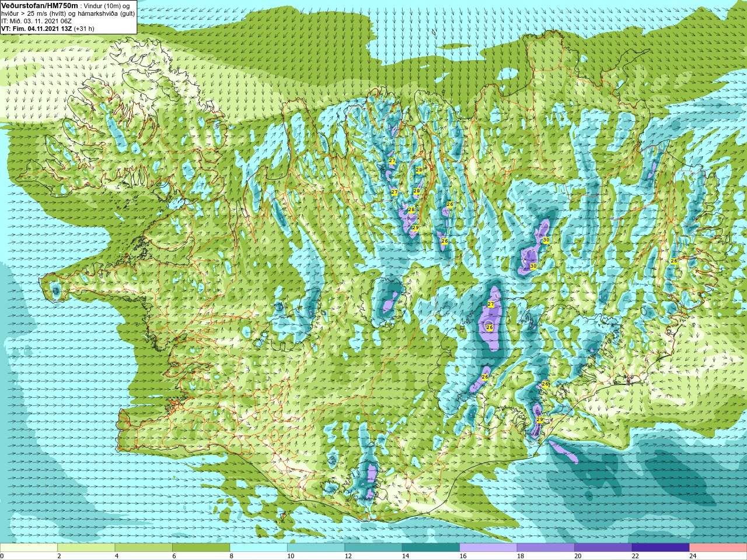Image resolution: width=747 pixels, height=560 pixels.
Task: Click the 18–20 m/s purple legend swatch
Action: click(x=546, y=548)
